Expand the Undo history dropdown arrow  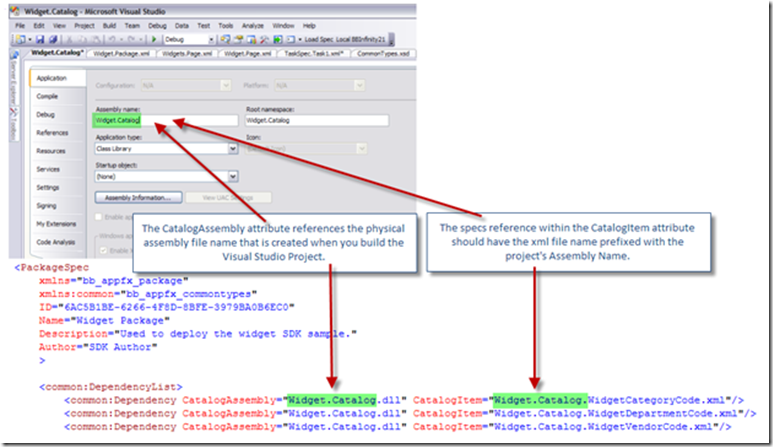click(x=121, y=39)
